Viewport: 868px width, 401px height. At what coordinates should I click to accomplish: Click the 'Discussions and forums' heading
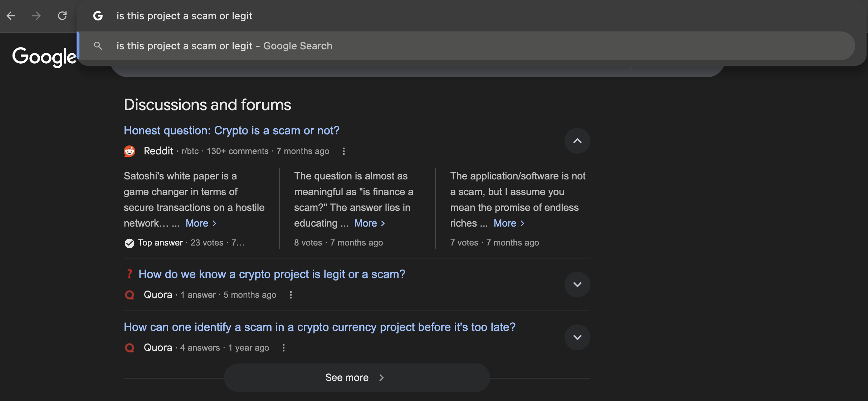pyautogui.click(x=208, y=105)
